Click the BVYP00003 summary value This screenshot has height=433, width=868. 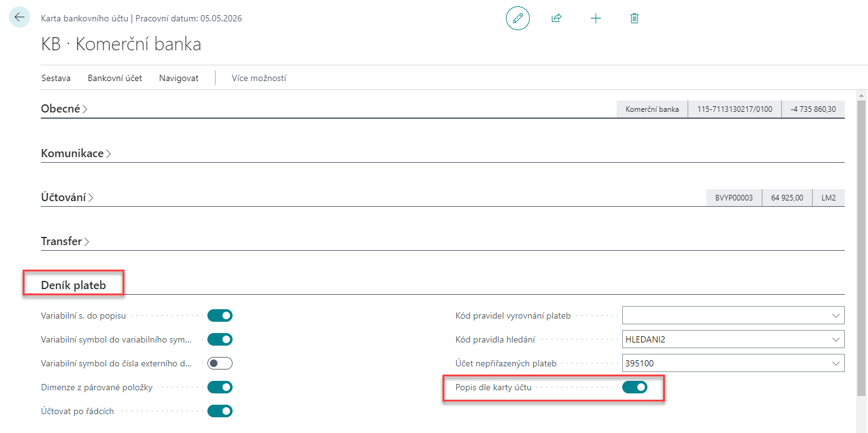tap(734, 197)
